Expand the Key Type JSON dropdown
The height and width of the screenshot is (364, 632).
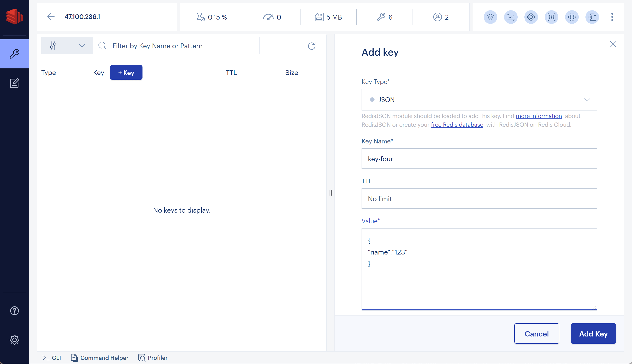click(x=479, y=99)
